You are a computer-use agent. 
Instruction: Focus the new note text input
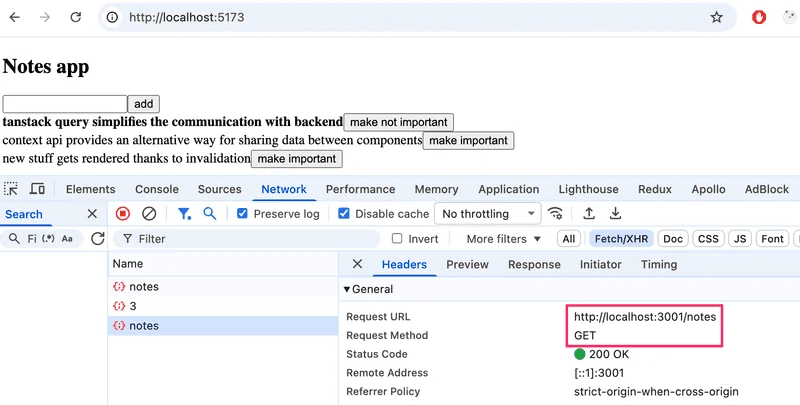click(65, 104)
